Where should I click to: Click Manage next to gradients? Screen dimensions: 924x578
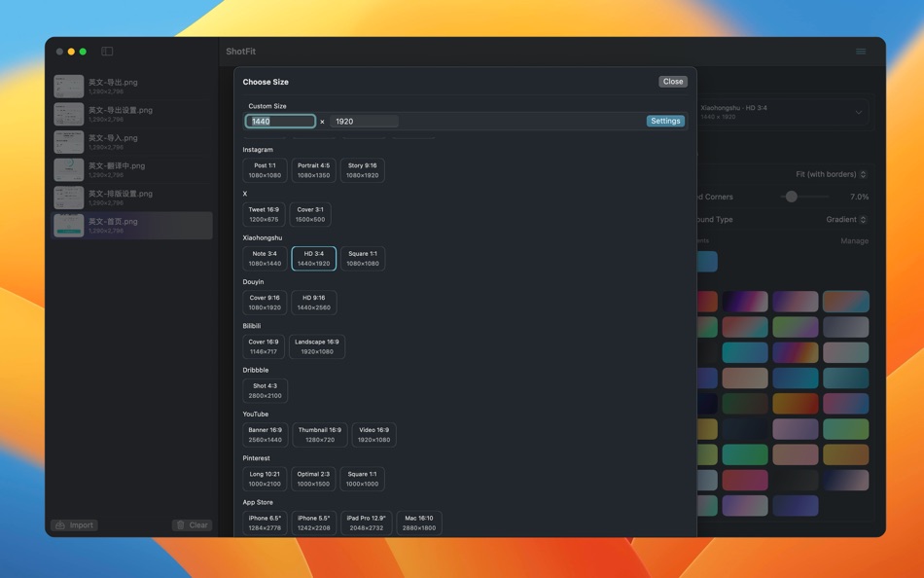pos(853,240)
